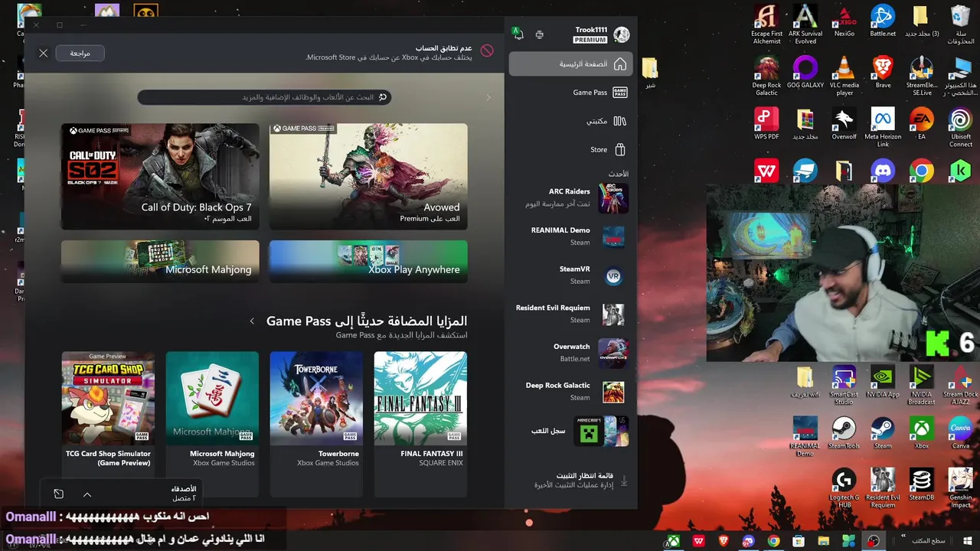Open the Game Pass sidebar section
This screenshot has height=551, width=980.
[x=570, y=93]
